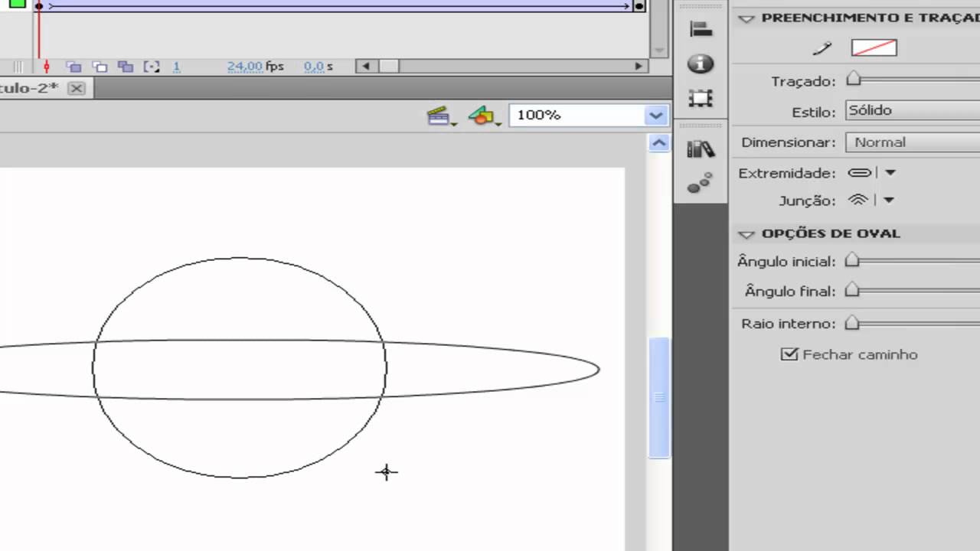The height and width of the screenshot is (551, 980).
Task: Click the timeline horizontal scroll left arrow
Action: click(366, 67)
